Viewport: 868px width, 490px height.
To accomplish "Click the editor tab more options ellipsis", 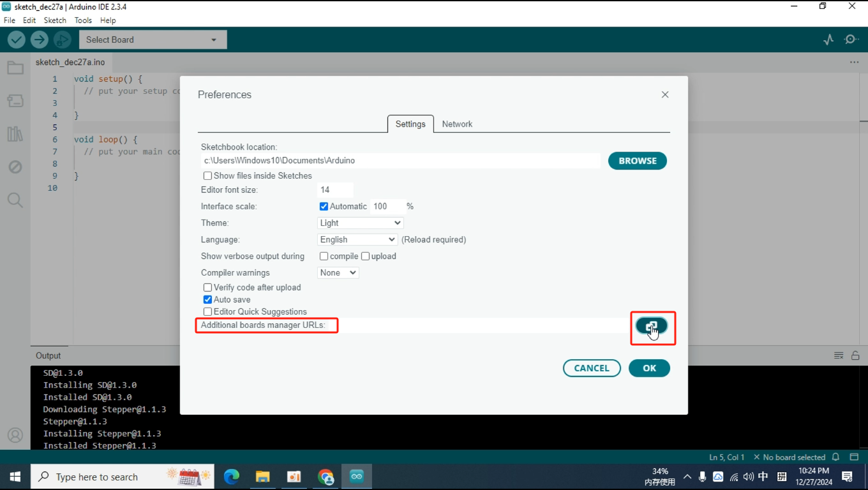I will click(854, 63).
